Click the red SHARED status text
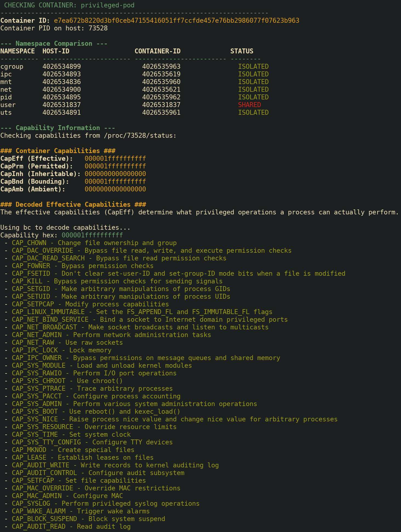The width and height of the screenshot is (401, 532). pos(249,105)
